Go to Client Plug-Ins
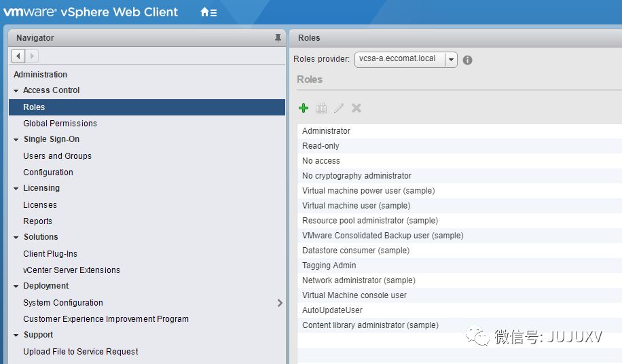This screenshot has height=364, width=622. pos(50,254)
